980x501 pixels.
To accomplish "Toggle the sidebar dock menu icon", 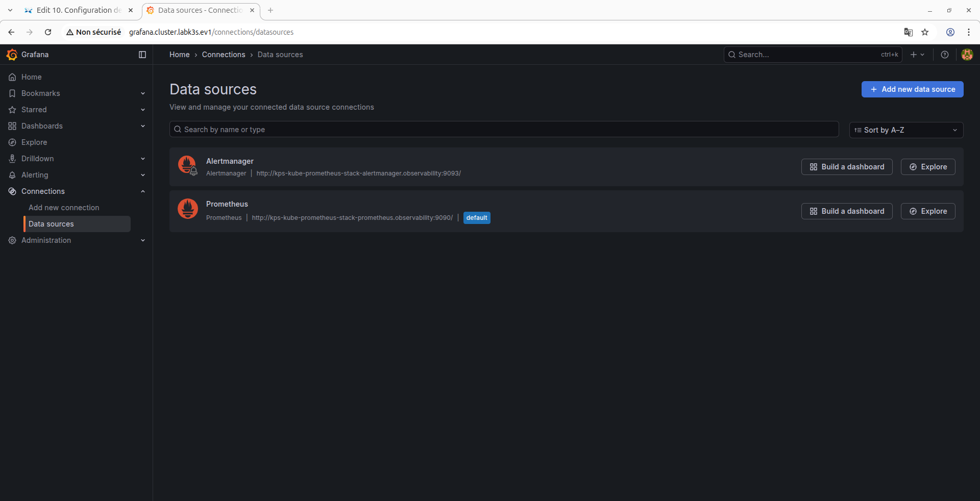I will tap(142, 55).
